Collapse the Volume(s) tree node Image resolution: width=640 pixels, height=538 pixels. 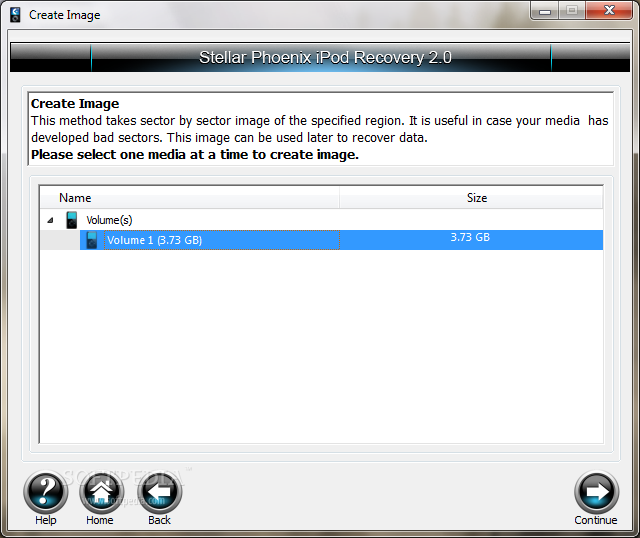click(x=50, y=220)
